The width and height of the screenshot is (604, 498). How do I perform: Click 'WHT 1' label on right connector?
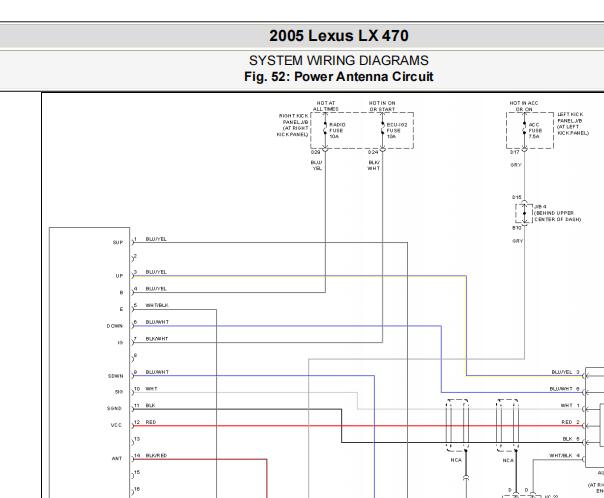point(570,406)
